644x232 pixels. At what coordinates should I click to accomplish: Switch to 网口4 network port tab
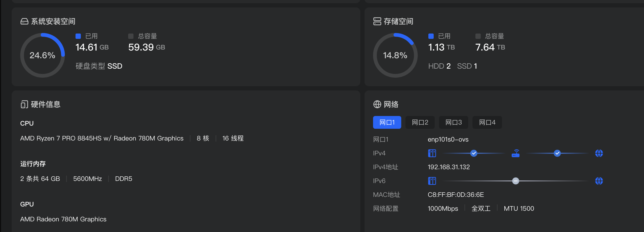pos(487,122)
